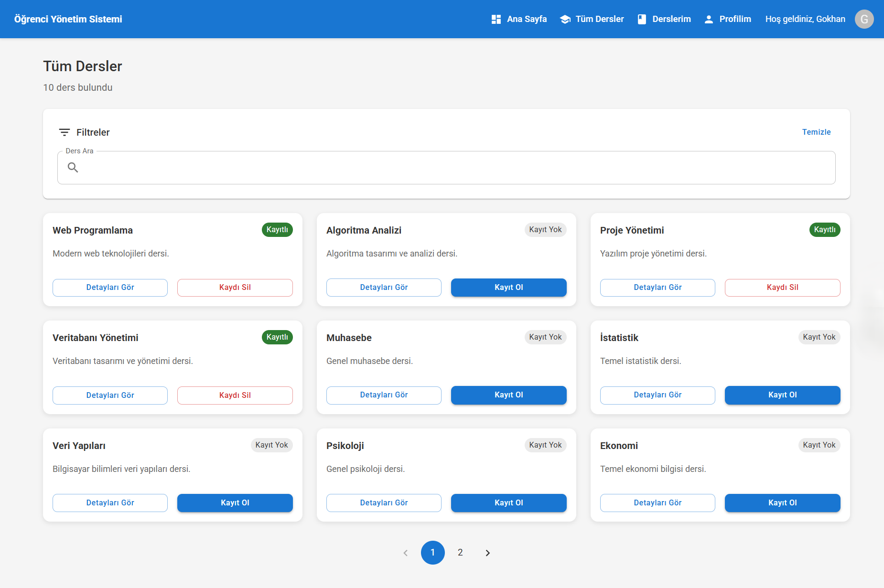
Task: Go to page 2 of the course list
Action: (x=460, y=553)
